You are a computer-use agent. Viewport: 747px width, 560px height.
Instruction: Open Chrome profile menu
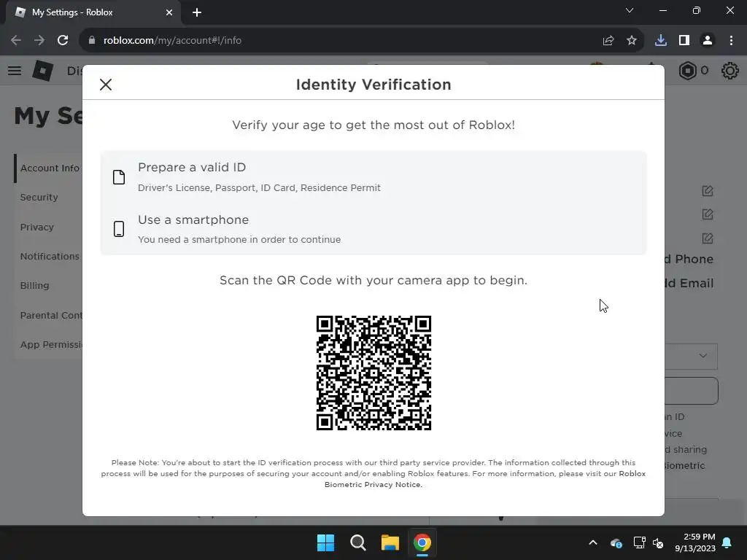click(708, 41)
